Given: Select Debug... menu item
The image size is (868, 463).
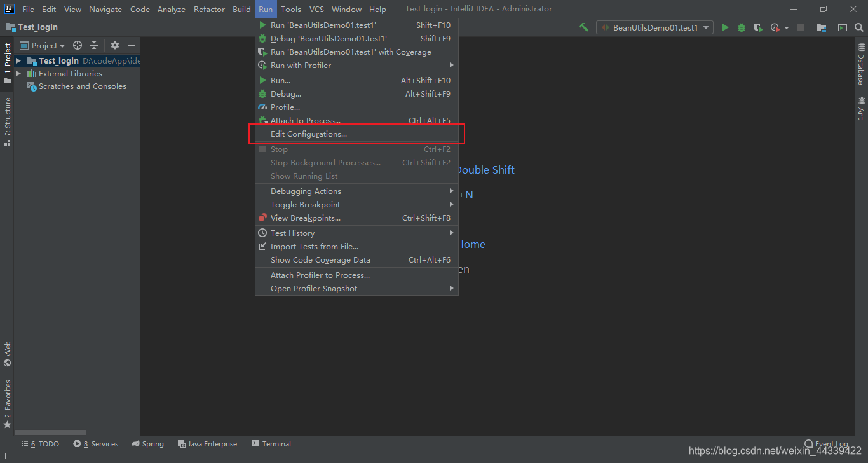Looking at the screenshot, I should click(x=356, y=94).
